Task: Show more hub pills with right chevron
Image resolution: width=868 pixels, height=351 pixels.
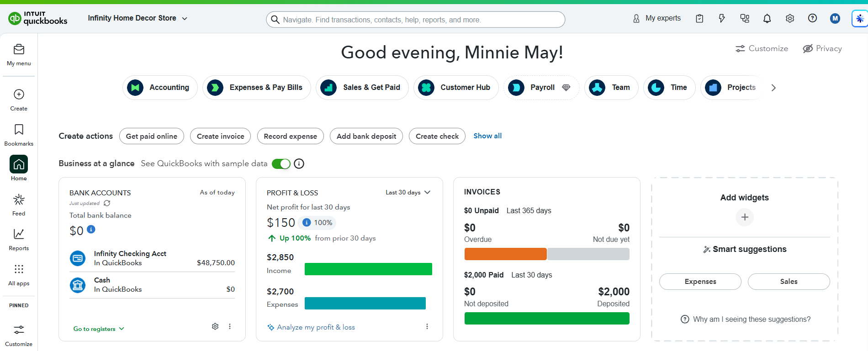Action: (773, 88)
